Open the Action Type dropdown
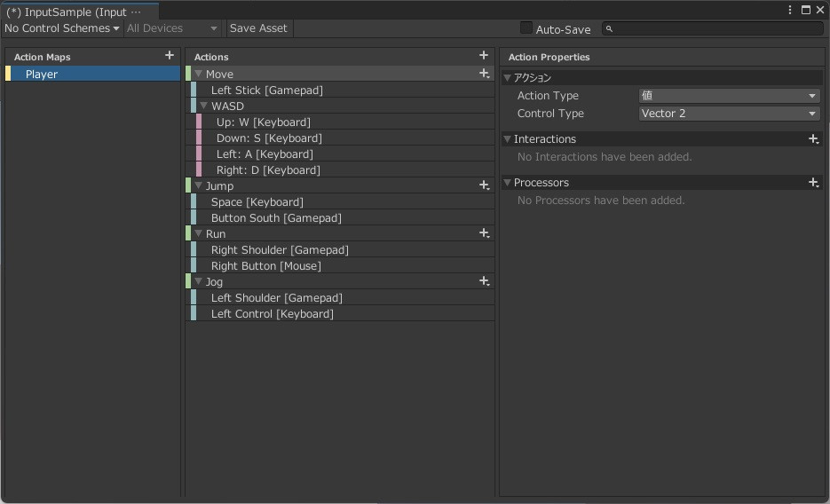The height and width of the screenshot is (504, 830). pos(729,96)
